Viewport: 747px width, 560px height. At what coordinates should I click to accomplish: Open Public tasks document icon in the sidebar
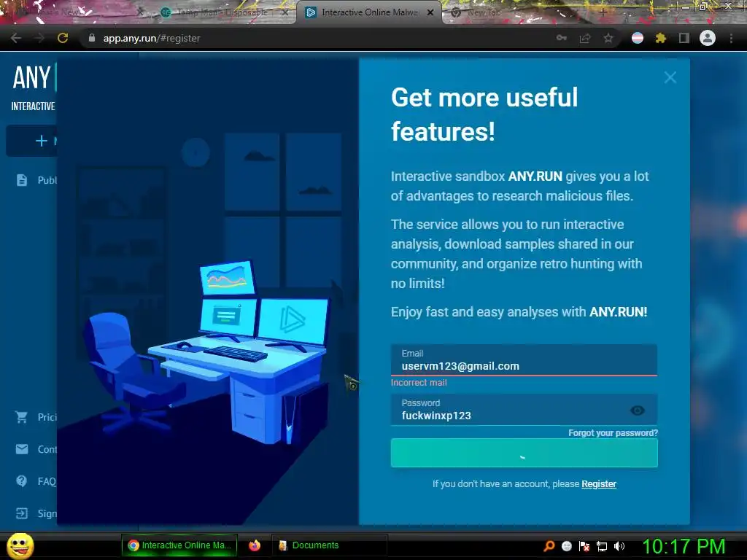pyautogui.click(x=22, y=180)
